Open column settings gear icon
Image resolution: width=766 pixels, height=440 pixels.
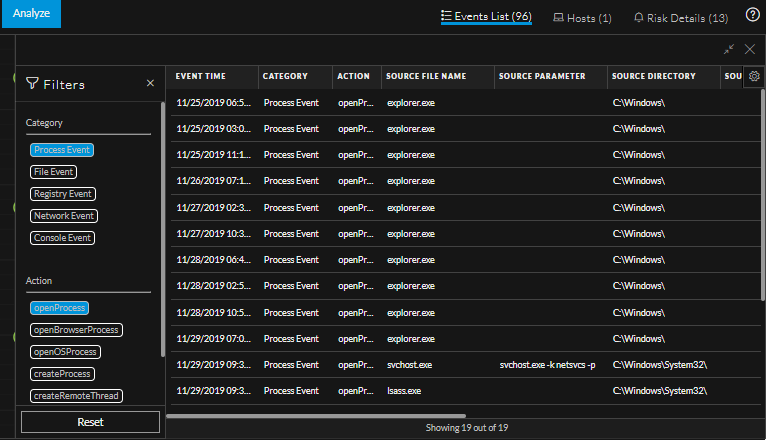tap(754, 76)
